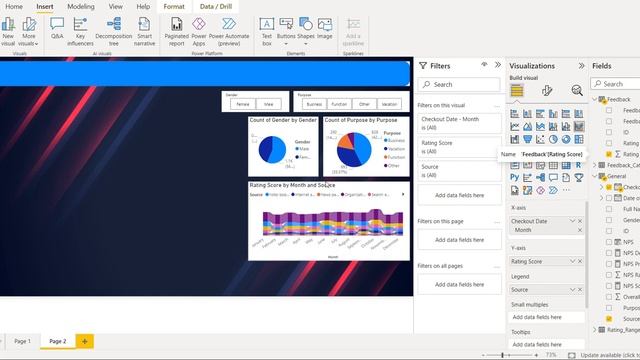640x360 pixels.
Task: Insert a Q&A visual from the ribbon
Action: (x=57, y=29)
